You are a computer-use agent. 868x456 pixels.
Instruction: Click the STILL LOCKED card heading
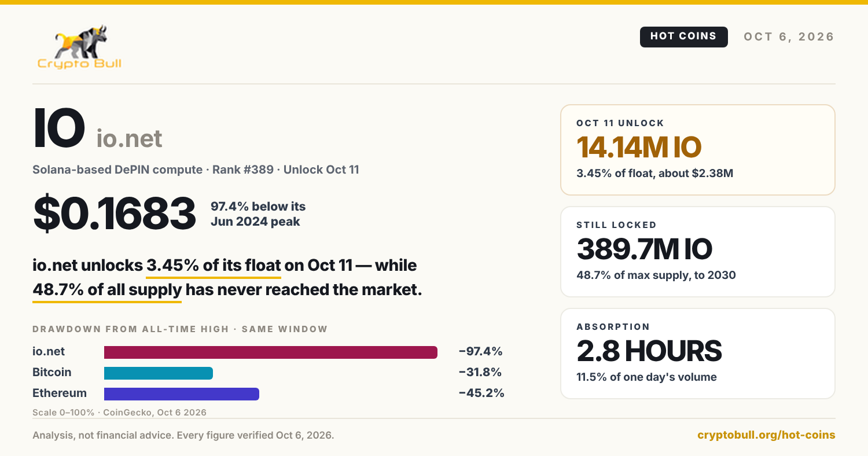pyautogui.click(x=617, y=225)
